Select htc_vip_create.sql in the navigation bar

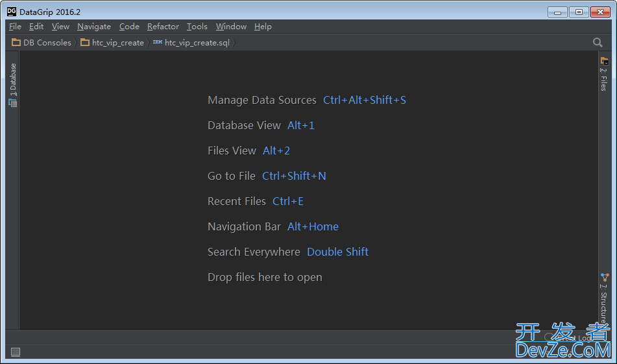tap(197, 43)
